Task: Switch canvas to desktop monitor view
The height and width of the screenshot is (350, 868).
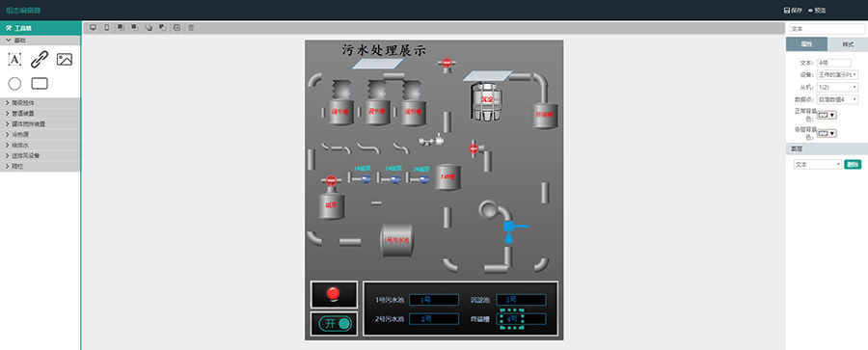Action: pyautogui.click(x=93, y=27)
